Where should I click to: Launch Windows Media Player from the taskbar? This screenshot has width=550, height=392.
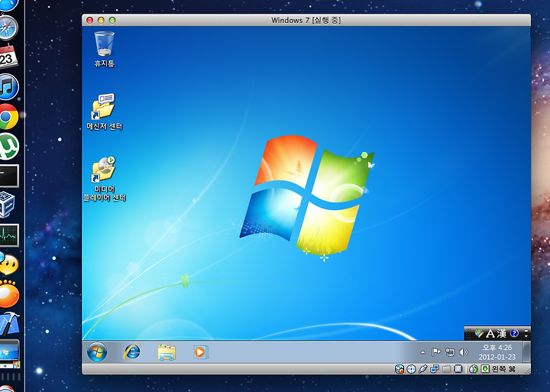[201, 352]
